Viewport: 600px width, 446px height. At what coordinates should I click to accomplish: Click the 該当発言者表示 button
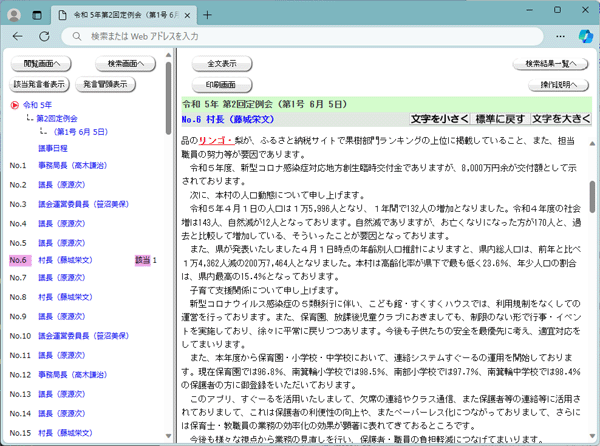(x=39, y=84)
